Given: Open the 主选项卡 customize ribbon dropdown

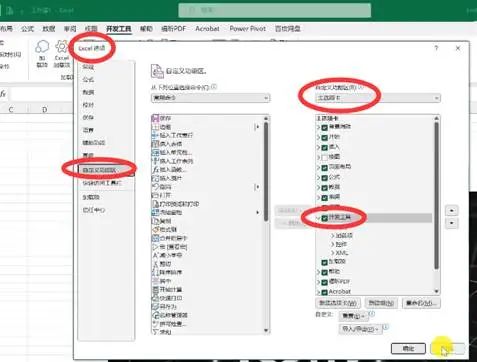Looking at the screenshot, I should [x=378, y=98].
